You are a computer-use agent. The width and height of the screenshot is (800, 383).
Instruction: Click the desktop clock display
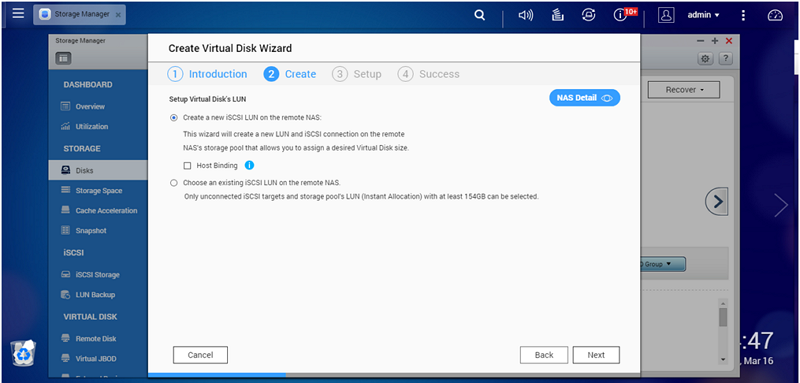756,341
